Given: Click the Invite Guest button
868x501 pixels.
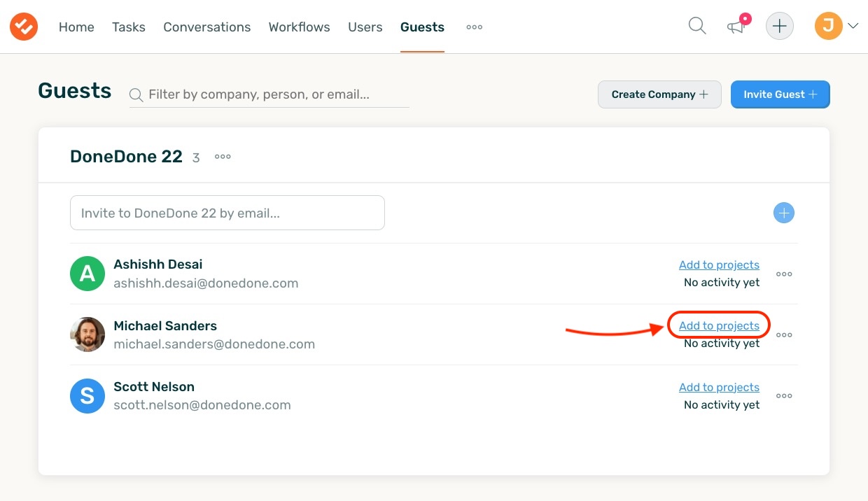Looking at the screenshot, I should [x=780, y=94].
